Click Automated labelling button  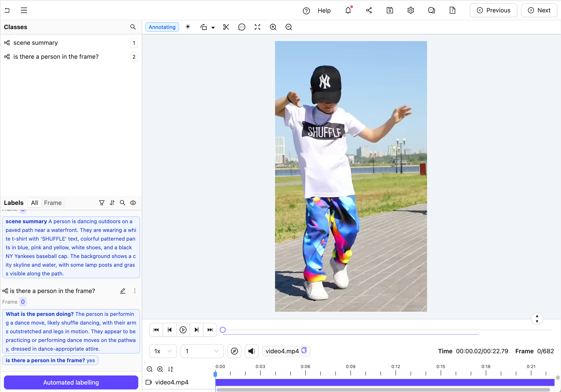point(71,382)
